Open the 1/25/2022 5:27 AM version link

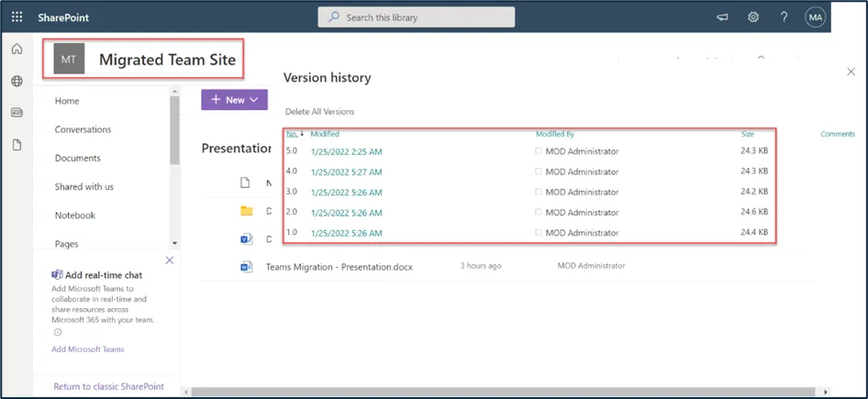[x=346, y=172]
